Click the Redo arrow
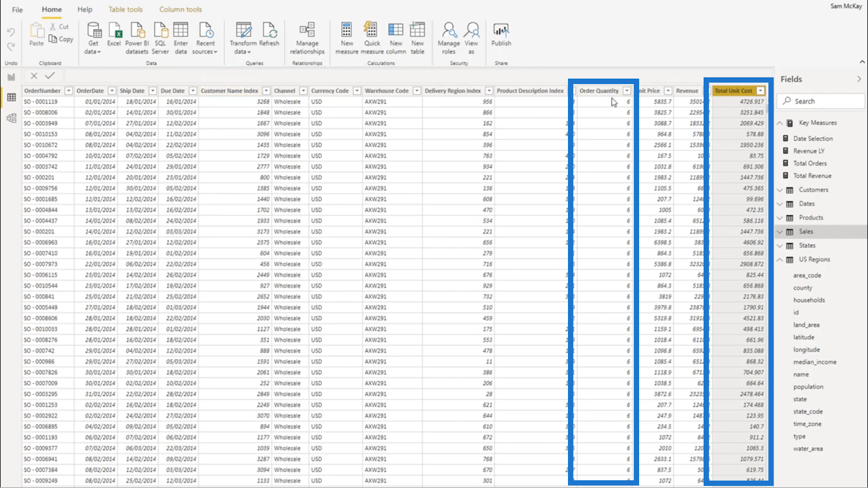 point(11,47)
